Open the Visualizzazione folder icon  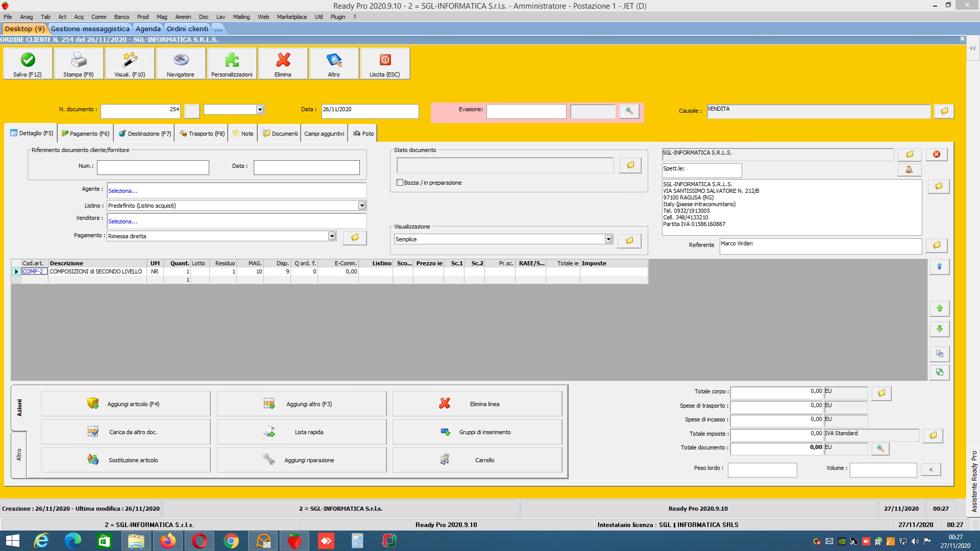coord(629,240)
